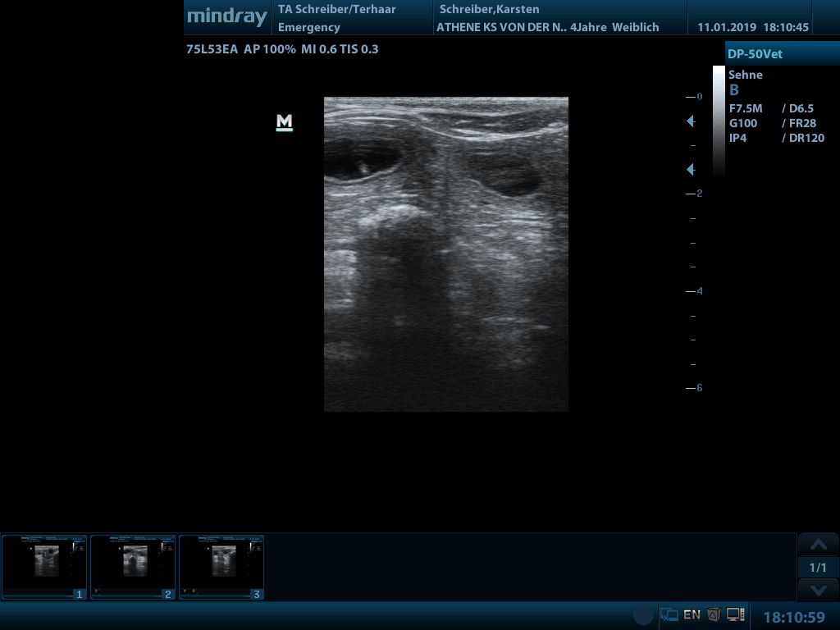
Task: Click the F7.5M frequency parameter
Action: click(x=746, y=108)
